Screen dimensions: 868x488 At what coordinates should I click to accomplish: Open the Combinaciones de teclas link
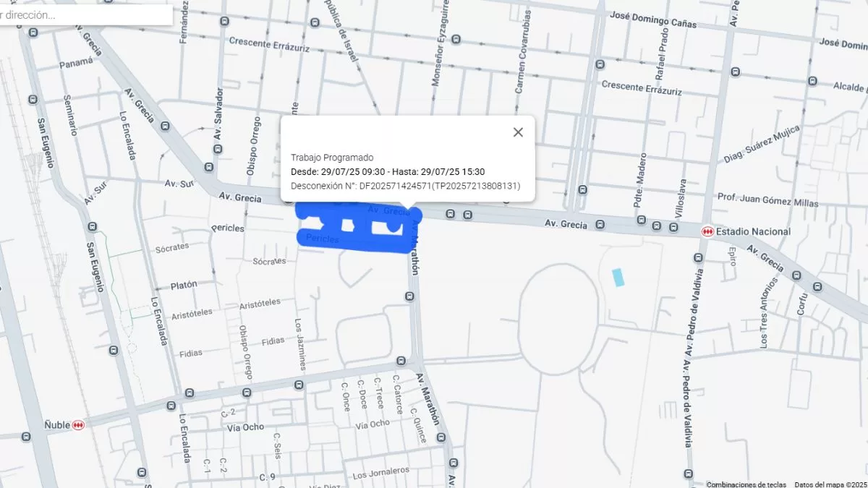[x=746, y=484]
